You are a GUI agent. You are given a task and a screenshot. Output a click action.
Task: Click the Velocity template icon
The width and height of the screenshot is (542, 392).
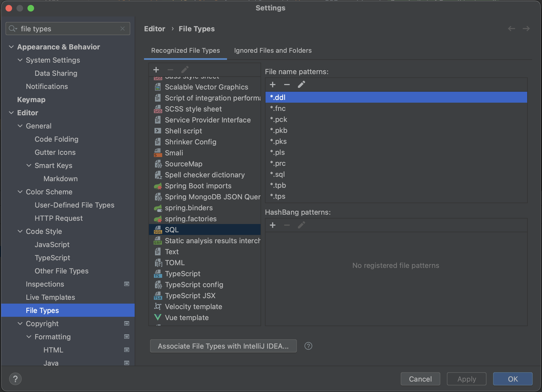158,307
